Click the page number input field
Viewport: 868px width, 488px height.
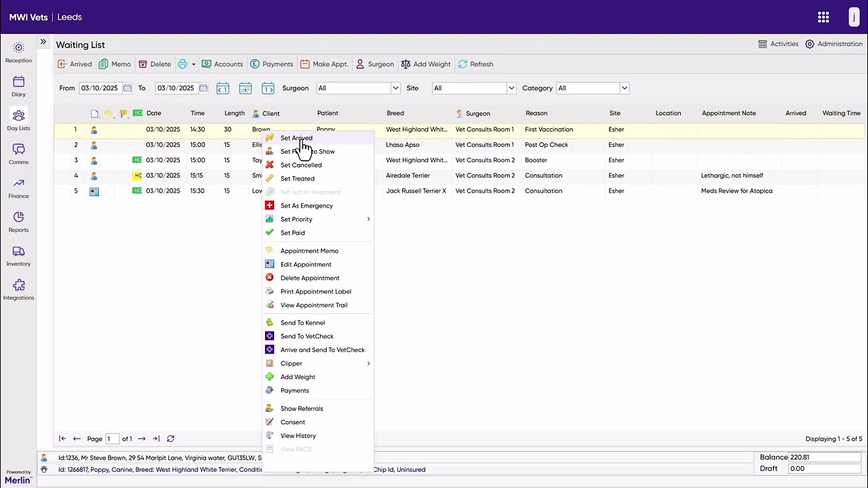[112, 439]
